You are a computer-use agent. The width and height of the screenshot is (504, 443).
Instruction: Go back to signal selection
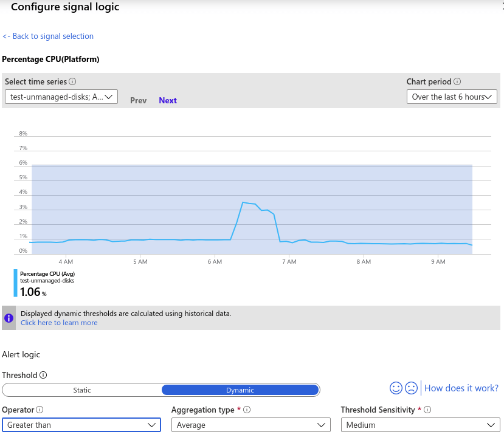pyautogui.click(x=48, y=36)
